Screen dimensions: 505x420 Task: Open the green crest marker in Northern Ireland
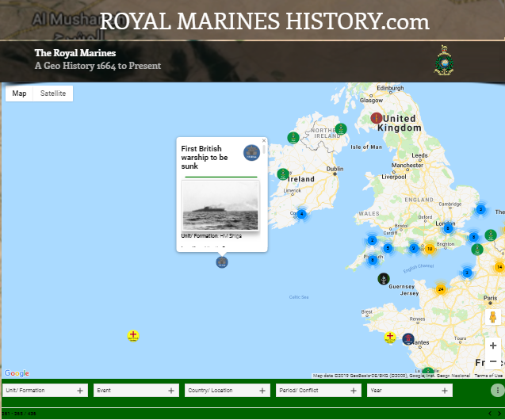point(341,129)
